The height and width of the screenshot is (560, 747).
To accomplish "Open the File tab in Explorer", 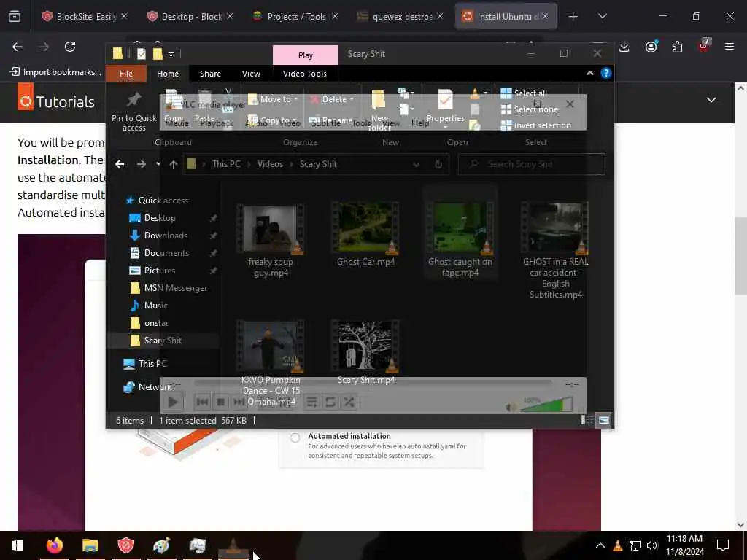I will (x=126, y=74).
